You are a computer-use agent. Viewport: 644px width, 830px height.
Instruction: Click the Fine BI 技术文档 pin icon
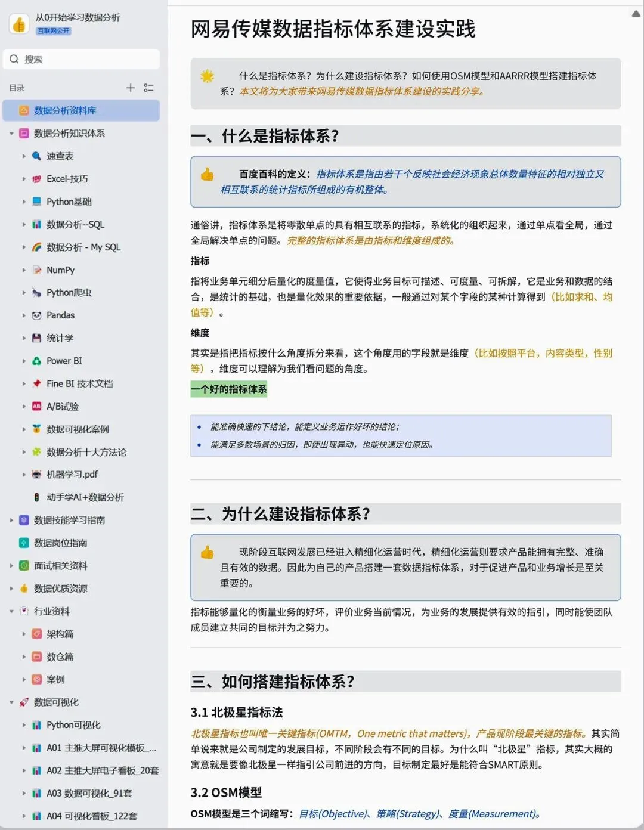point(36,383)
